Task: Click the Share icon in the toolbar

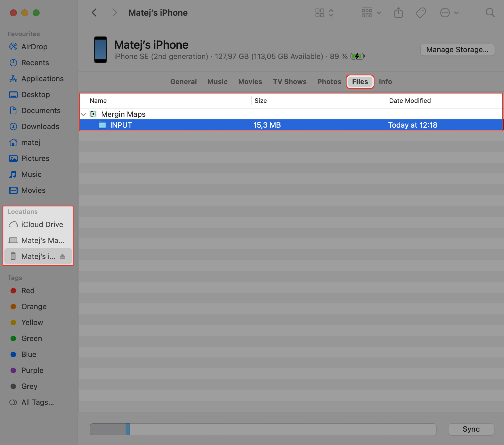Action: point(398,13)
